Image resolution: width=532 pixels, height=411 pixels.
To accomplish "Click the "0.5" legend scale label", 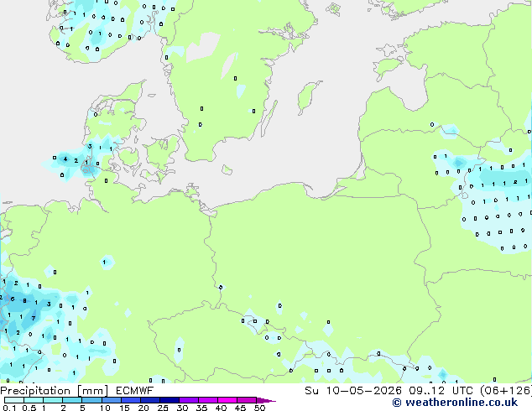I will tap(29, 408).
